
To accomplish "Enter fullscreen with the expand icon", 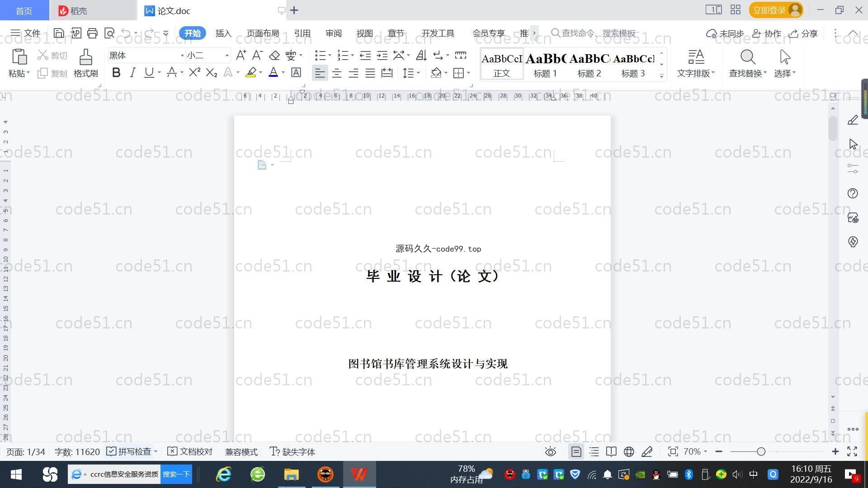I will click(852, 451).
